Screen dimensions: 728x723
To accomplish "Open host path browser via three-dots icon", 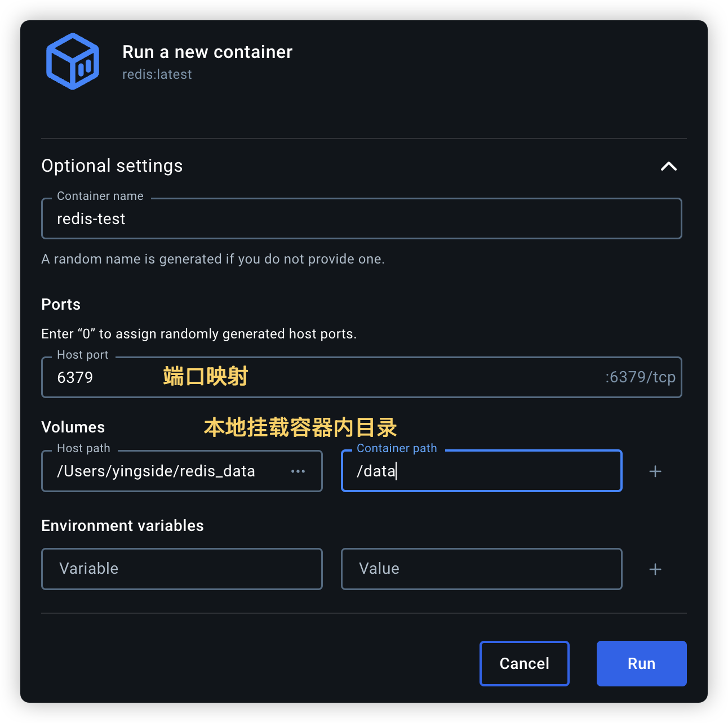I will point(298,471).
